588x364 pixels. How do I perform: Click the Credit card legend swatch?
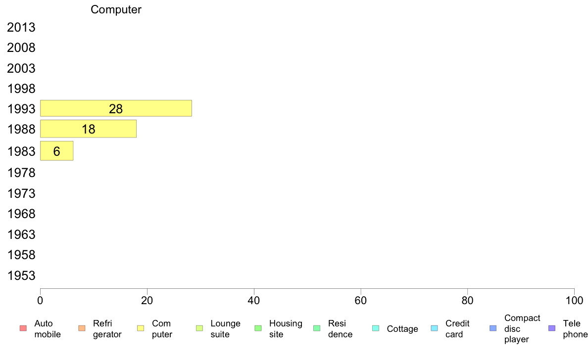434,328
